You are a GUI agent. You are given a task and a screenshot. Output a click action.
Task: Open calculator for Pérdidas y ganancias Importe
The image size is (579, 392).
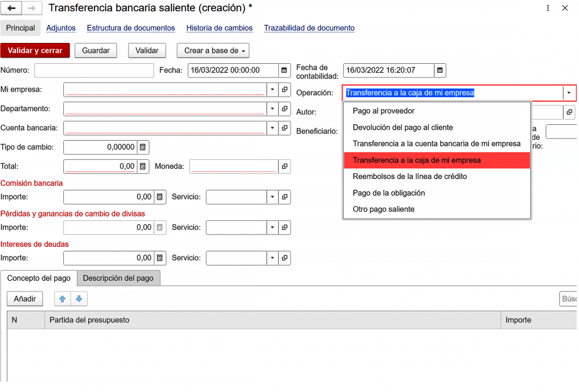point(159,228)
